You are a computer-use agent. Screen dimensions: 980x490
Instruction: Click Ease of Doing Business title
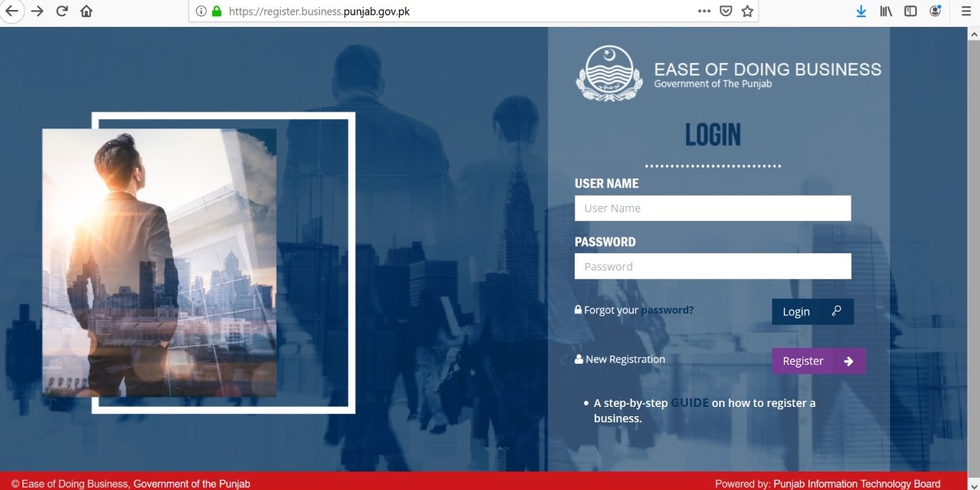click(768, 69)
